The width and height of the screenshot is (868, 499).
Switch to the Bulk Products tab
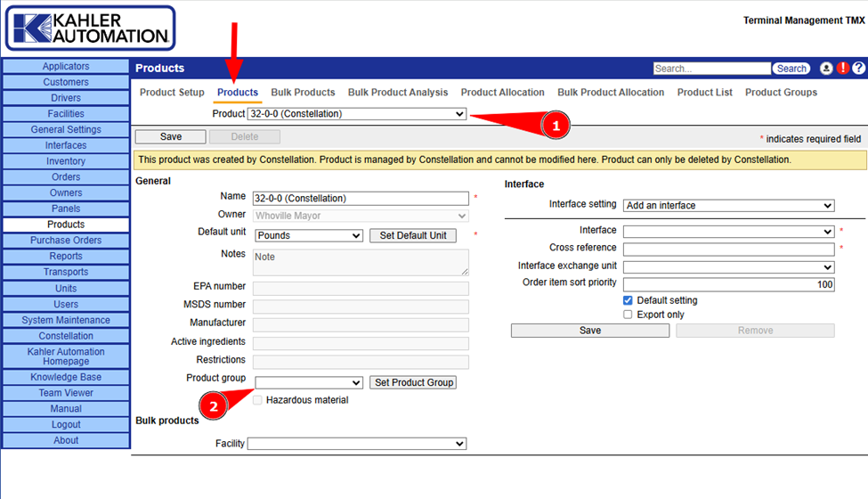[x=303, y=93]
